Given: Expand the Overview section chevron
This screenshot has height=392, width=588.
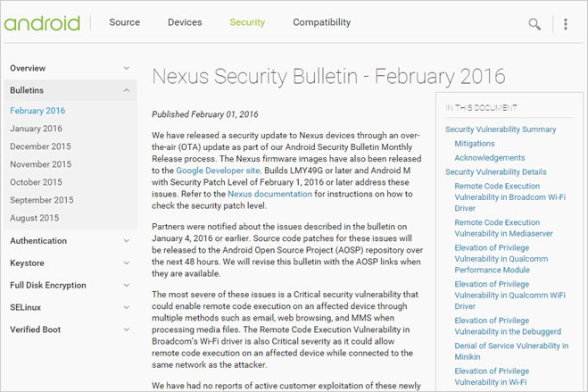Looking at the screenshot, I should point(127,68).
